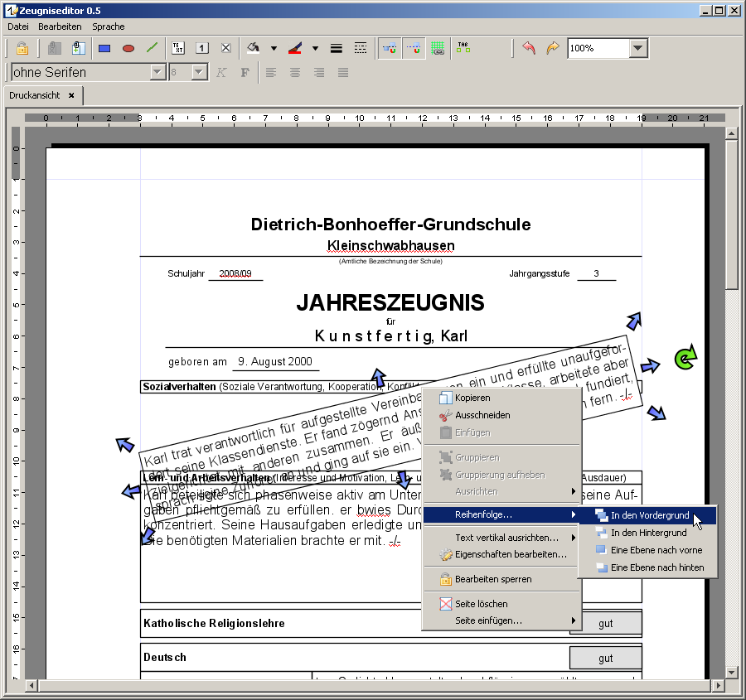Open the Bearbeiten menu

(60, 27)
